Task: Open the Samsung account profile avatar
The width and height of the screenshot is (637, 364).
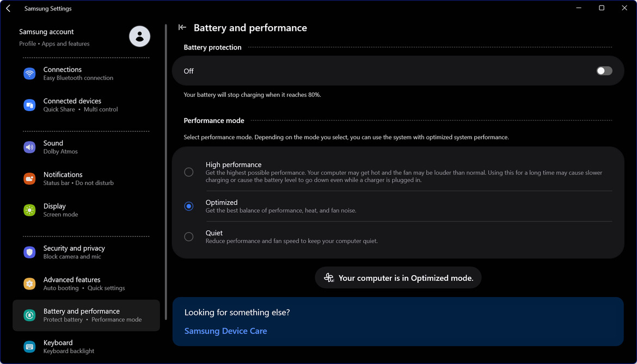Action: point(139,36)
